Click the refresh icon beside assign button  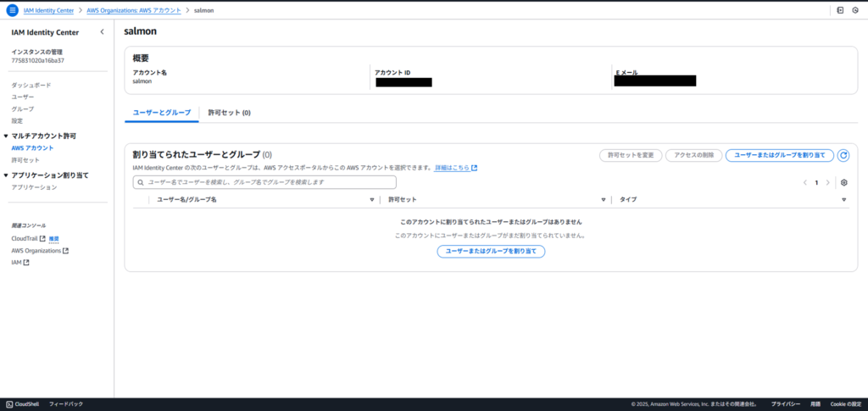[843, 155]
